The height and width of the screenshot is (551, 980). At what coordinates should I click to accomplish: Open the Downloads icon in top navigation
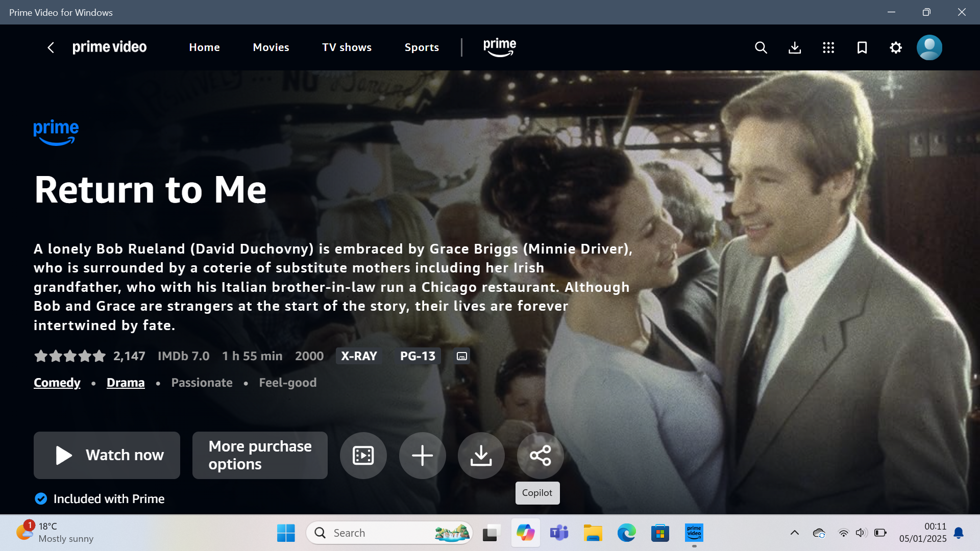pyautogui.click(x=794, y=47)
